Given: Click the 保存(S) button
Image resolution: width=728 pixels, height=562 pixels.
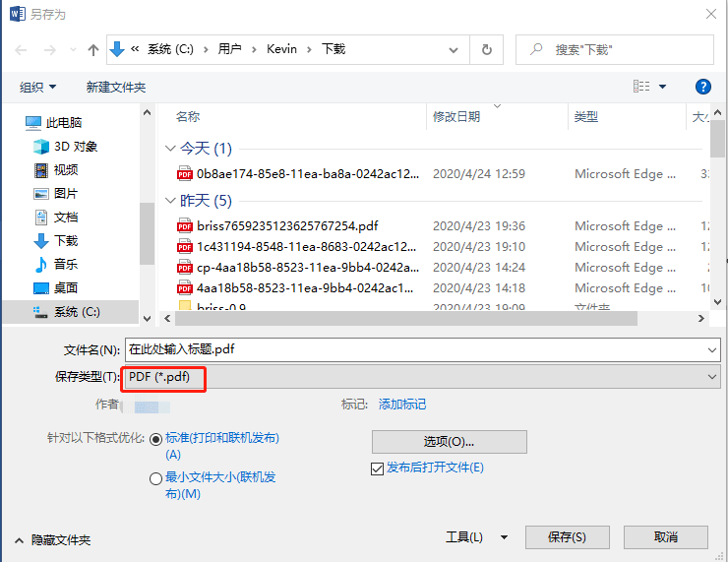Looking at the screenshot, I should [567, 537].
